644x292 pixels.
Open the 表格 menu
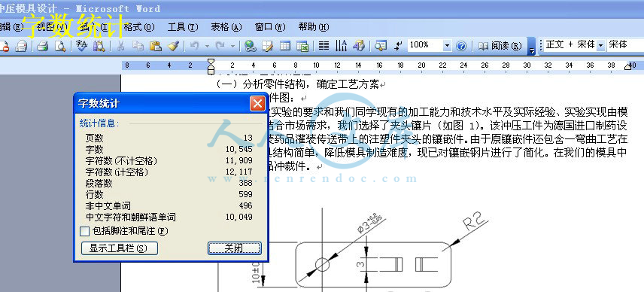click(226, 27)
